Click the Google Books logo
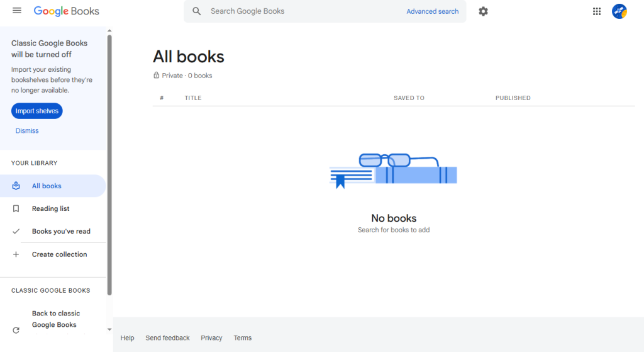The height and width of the screenshot is (352, 644). pyautogui.click(x=66, y=11)
